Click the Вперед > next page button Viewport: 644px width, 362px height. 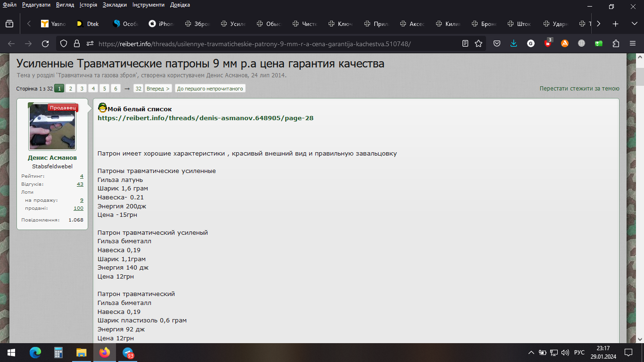click(x=158, y=89)
